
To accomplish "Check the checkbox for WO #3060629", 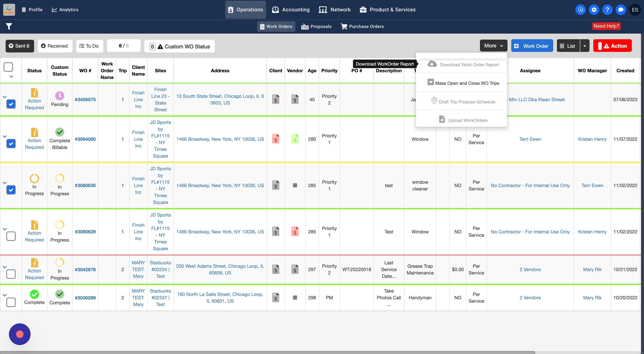I will pyautogui.click(x=11, y=236).
